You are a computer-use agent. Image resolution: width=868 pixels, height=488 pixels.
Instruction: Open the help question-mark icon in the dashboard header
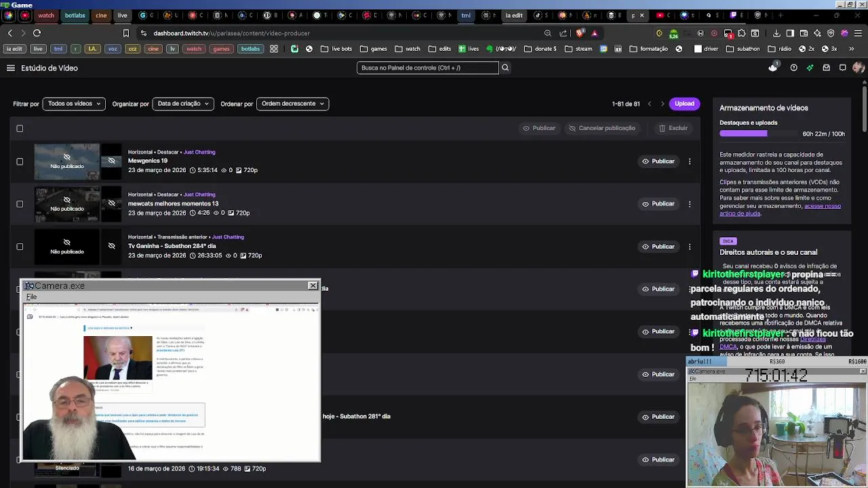click(x=793, y=68)
